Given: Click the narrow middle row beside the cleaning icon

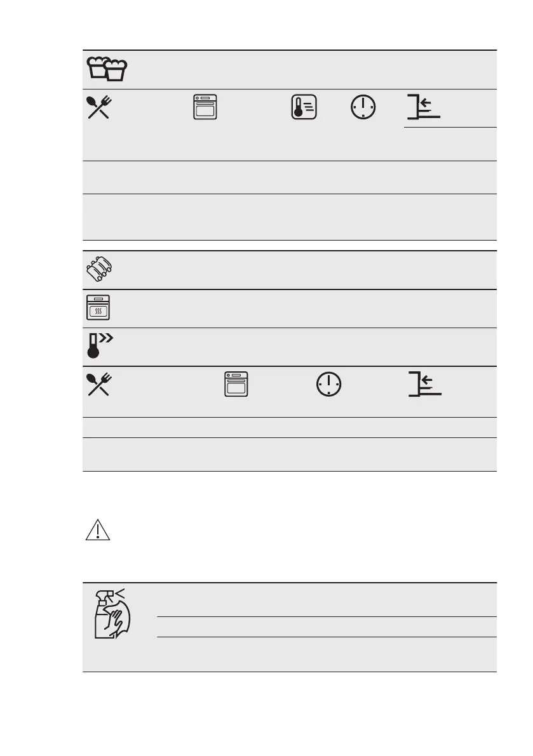Looking at the screenshot, I should (327, 627).
